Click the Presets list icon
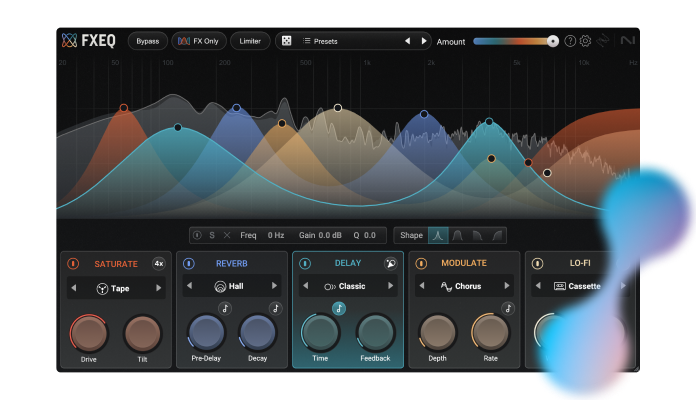 tap(306, 41)
